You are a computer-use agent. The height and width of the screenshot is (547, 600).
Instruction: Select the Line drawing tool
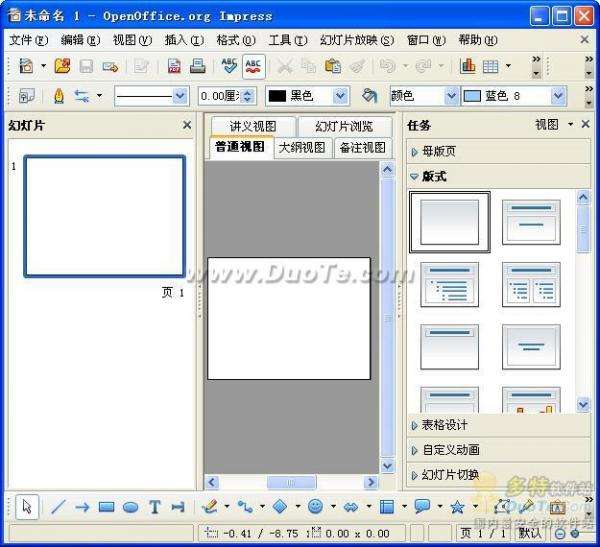(x=58, y=507)
